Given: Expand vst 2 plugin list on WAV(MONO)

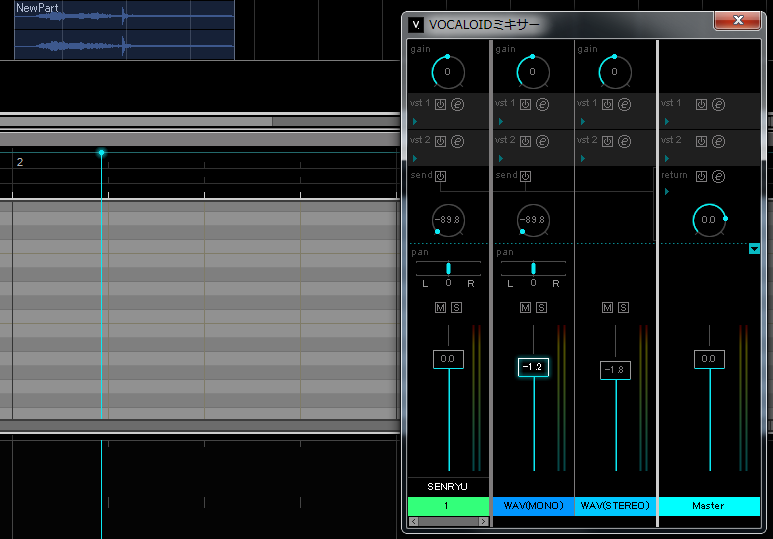Looking at the screenshot, I should 500,158.
